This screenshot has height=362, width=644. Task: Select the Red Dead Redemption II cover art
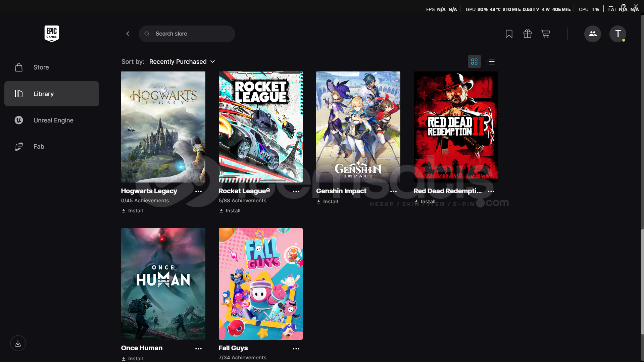pyautogui.click(x=456, y=127)
